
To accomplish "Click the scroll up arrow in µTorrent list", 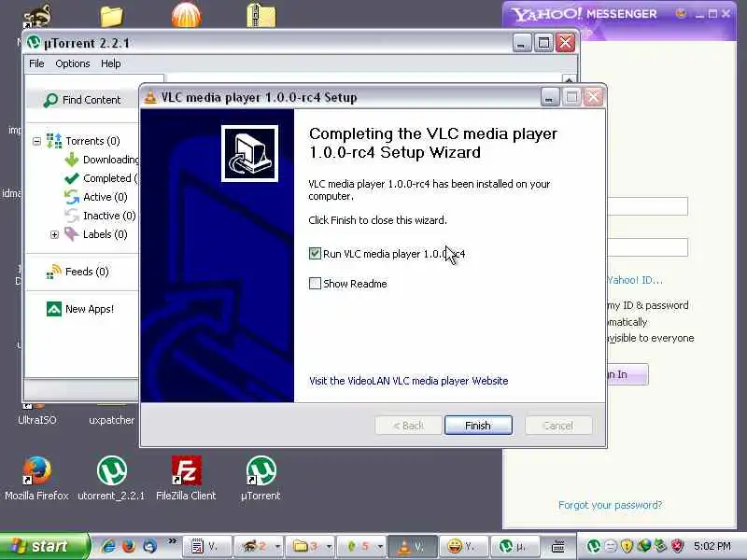I will pyautogui.click(x=569, y=79).
